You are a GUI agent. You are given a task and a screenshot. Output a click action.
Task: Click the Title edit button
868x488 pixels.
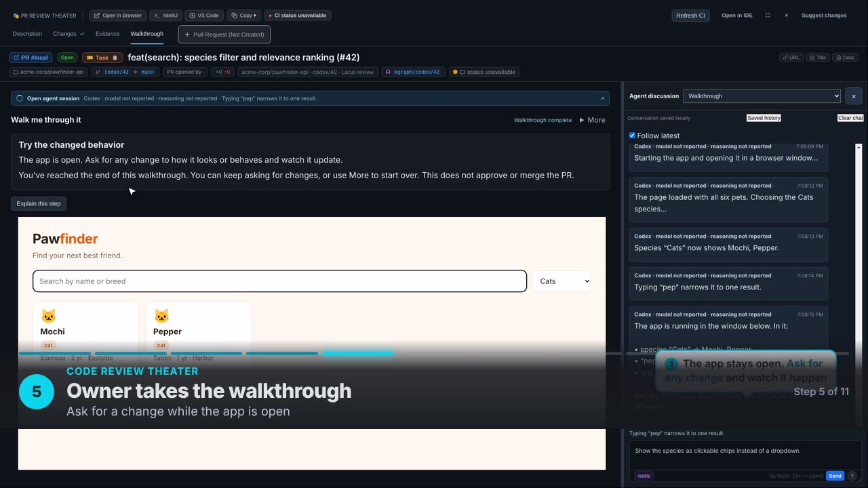pyautogui.click(x=818, y=58)
